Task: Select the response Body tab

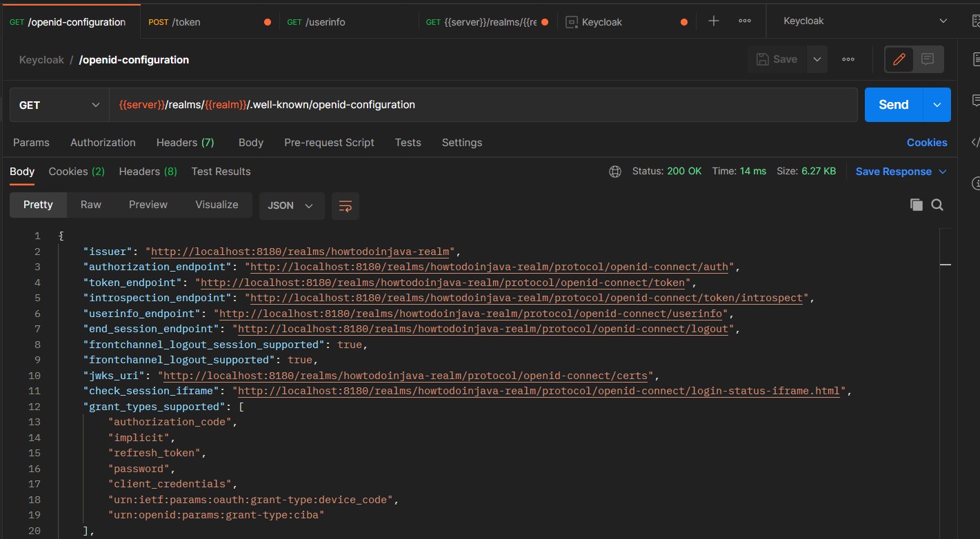Action: 22,172
